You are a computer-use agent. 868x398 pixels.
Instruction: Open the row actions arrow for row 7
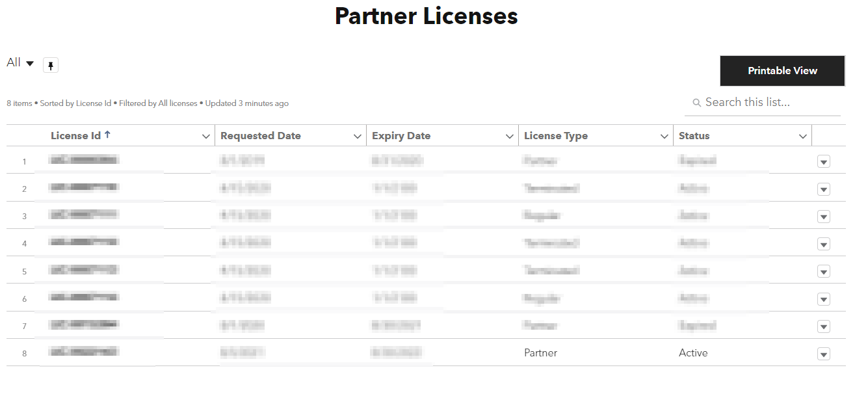823,326
